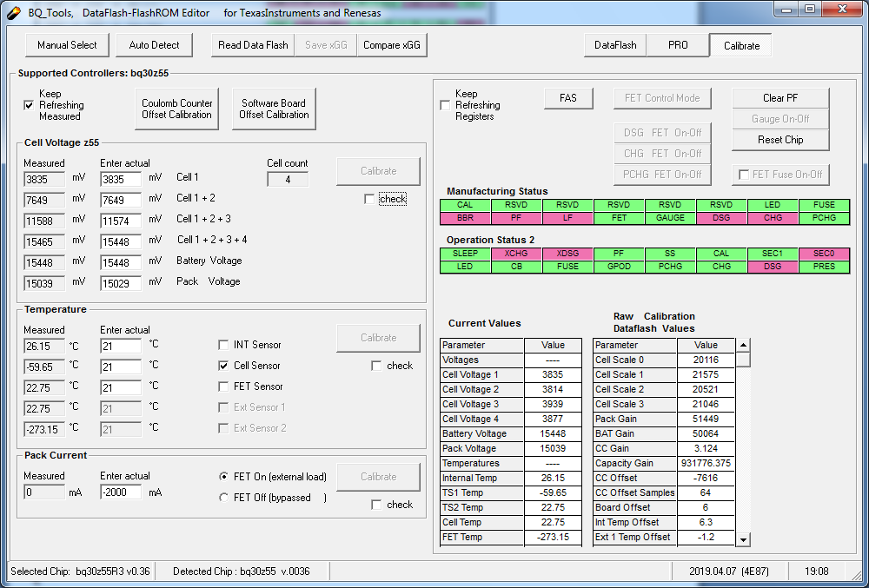Viewport: 869px width, 588px height.
Task: Tick the check box in Temperature group
Action: pos(376,366)
